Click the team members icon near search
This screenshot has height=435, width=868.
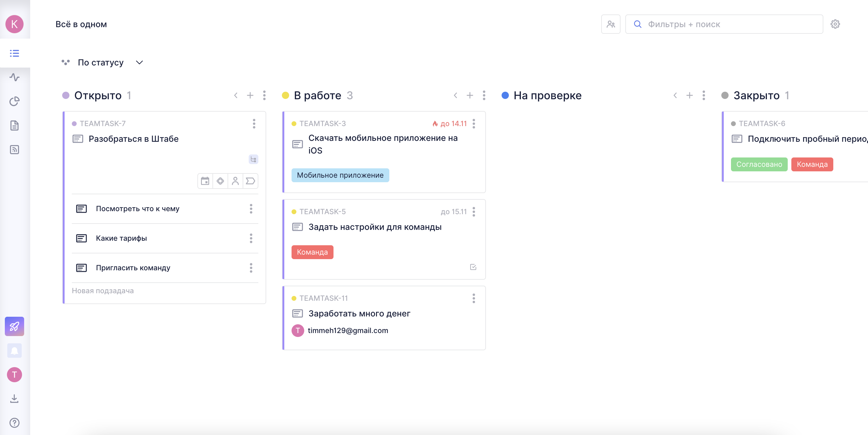pyautogui.click(x=611, y=24)
